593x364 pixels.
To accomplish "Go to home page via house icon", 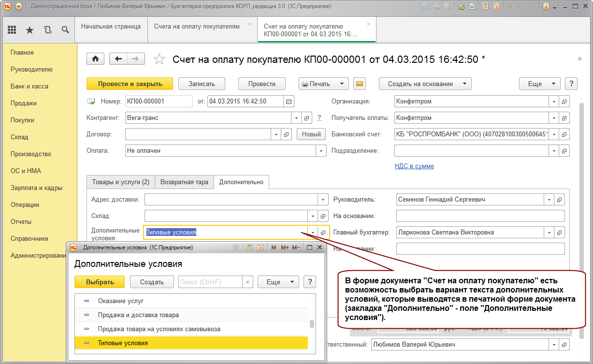I will pos(96,59).
